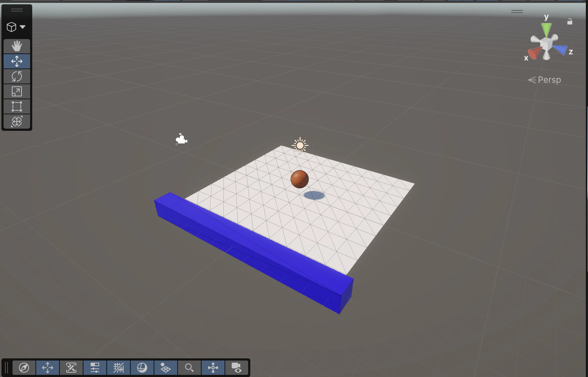Toggle the shaded sphere draw mode icon
588x377 pixels.
click(x=142, y=368)
